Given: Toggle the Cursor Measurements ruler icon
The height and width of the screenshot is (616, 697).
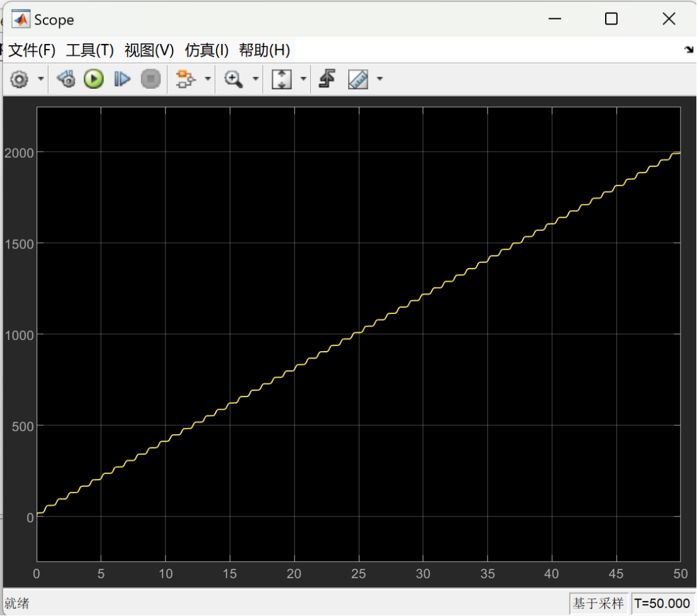Looking at the screenshot, I should click(358, 79).
